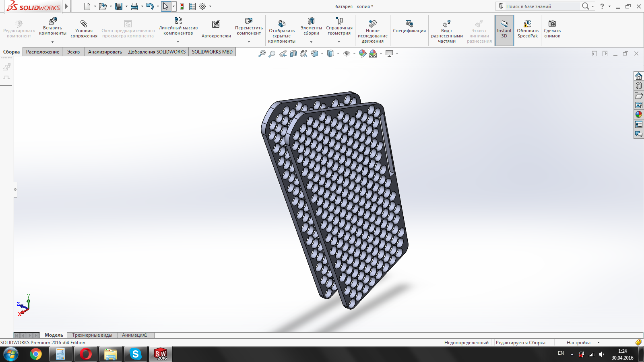Expand the Reference Geometry (Справочная геометрия) dropdown arrow

[339, 42]
